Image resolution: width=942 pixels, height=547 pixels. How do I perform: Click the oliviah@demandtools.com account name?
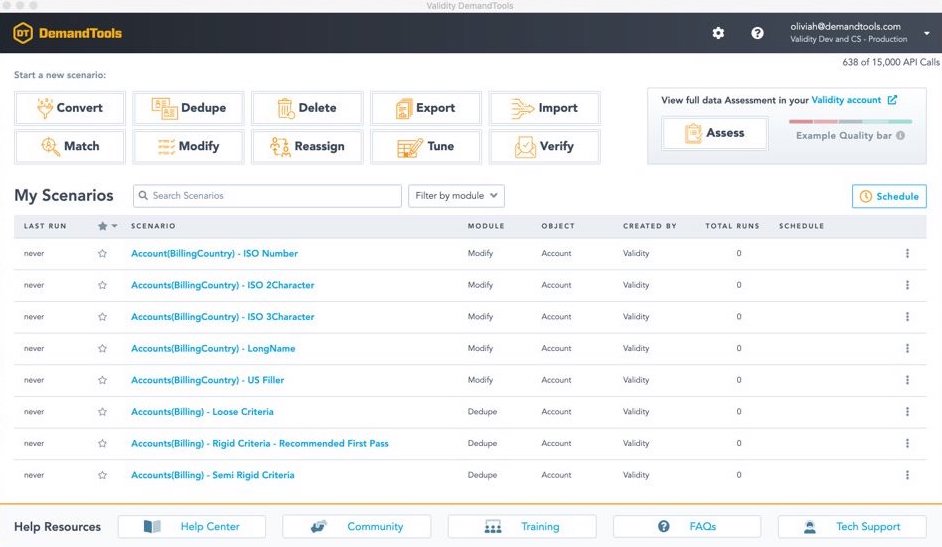coord(845,26)
